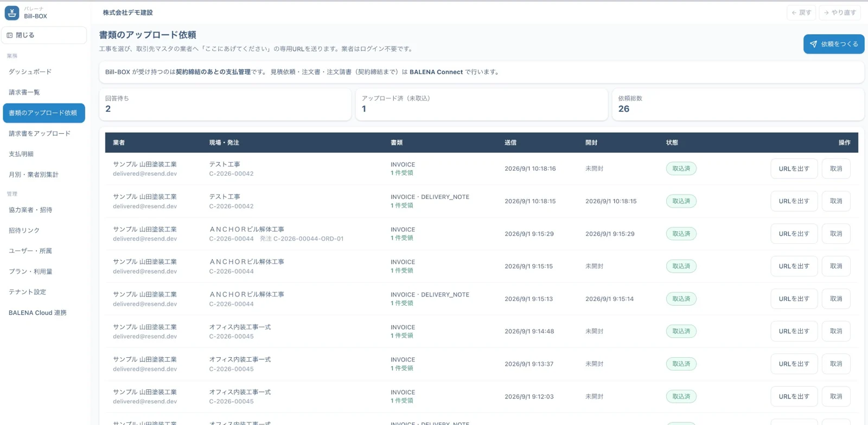Image resolution: width=868 pixels, height=425 pixels.
Task: Click the Bill-BOX logo icon
Action: (12, 12)
